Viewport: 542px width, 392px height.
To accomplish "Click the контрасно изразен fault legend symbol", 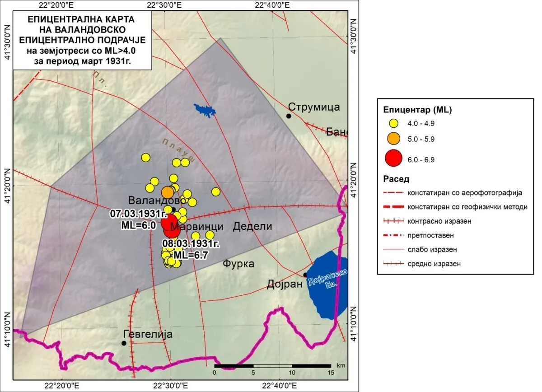I will click(392, 221).
